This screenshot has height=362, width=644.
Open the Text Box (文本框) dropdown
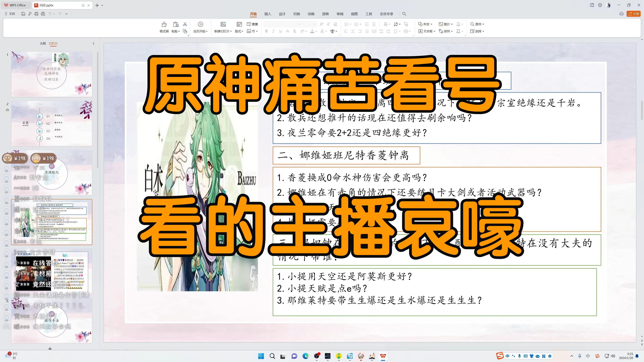(427, 31)
